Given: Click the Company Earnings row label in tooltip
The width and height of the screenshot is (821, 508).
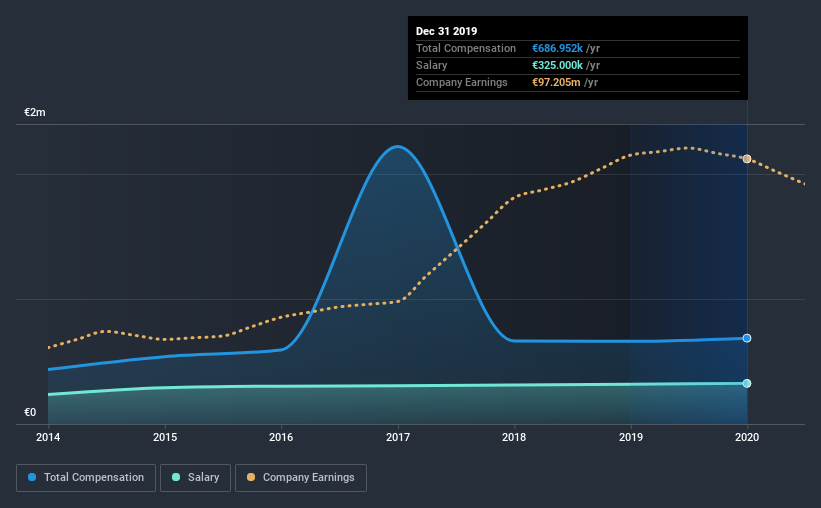Looking at the screenshot, I should coord(462,82).
